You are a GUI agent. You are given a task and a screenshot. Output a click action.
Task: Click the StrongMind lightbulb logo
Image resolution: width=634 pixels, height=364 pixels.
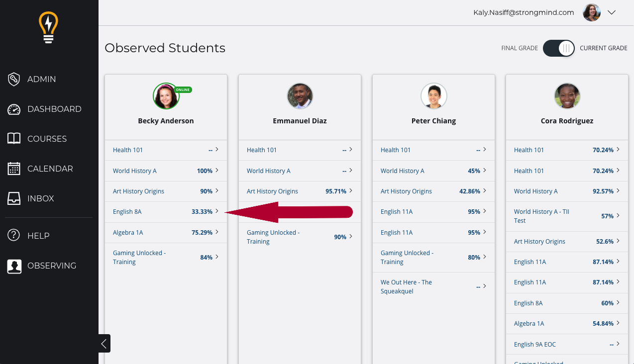49,28
